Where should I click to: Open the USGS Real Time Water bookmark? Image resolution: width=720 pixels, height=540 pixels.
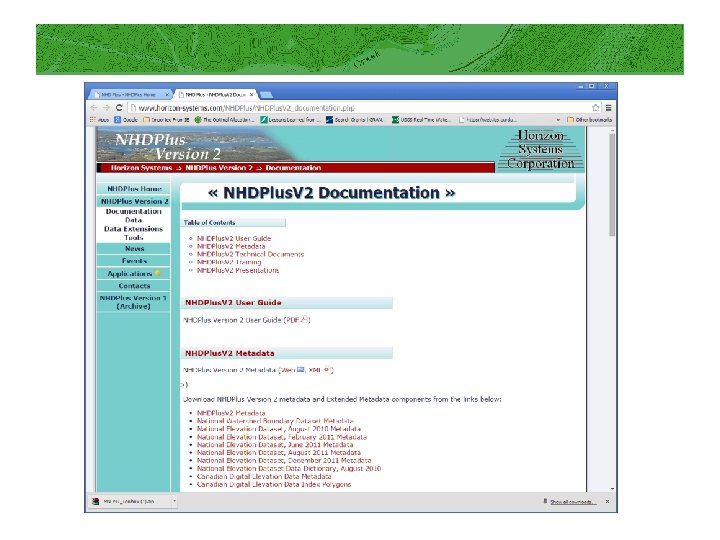pyautogui.click(x=422, y=120)
